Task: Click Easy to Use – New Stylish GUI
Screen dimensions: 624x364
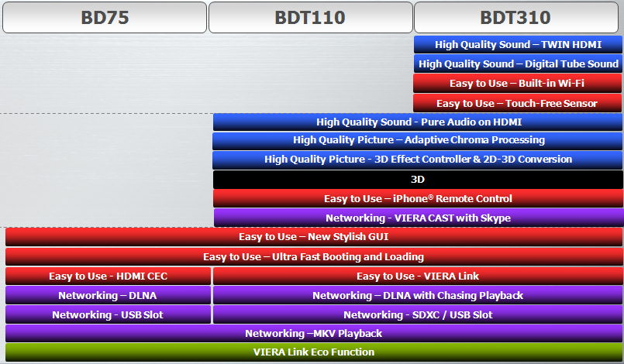Action: [314, 237]
